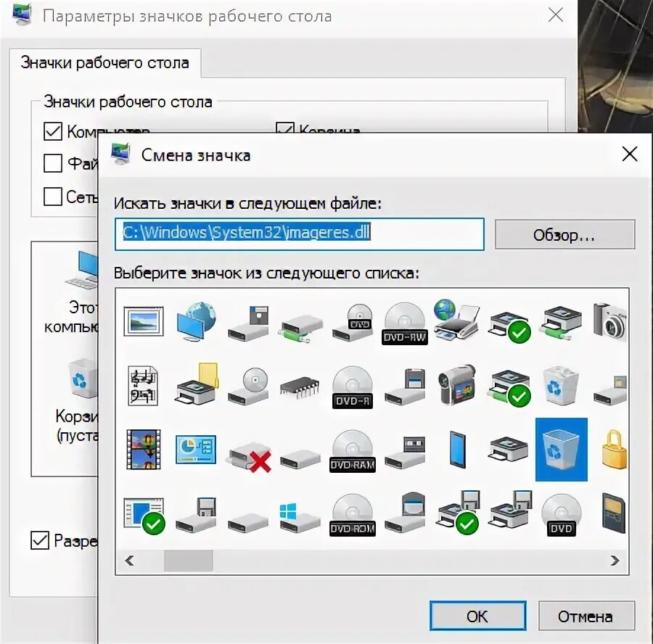Viewport: 653px width, 644px height.
Task: Select the monitor with globe icon
Action: click(196, 322)
